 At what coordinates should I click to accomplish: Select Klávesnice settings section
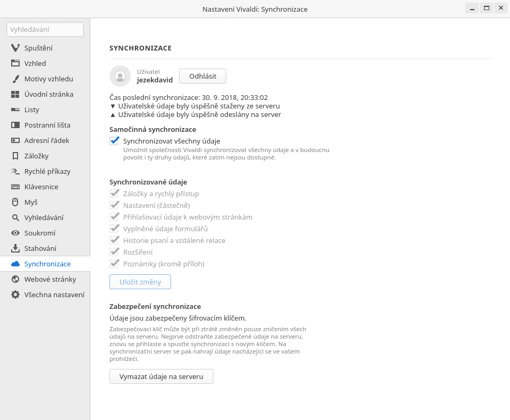[45, 187]
